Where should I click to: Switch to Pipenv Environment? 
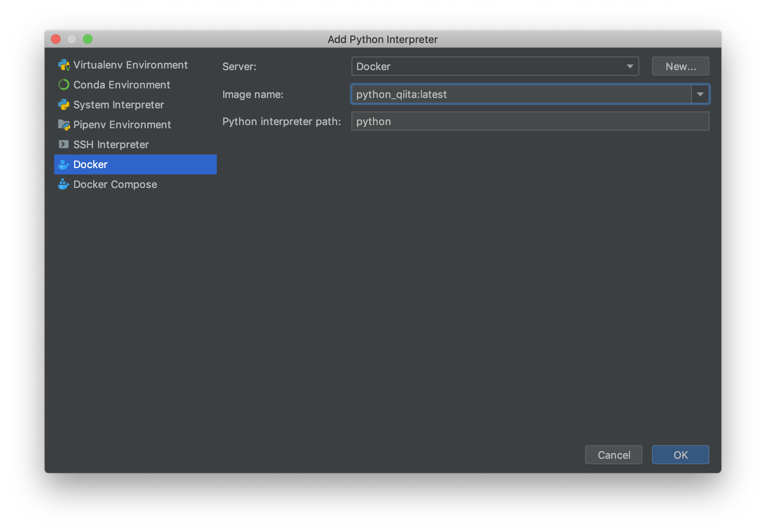136,125
